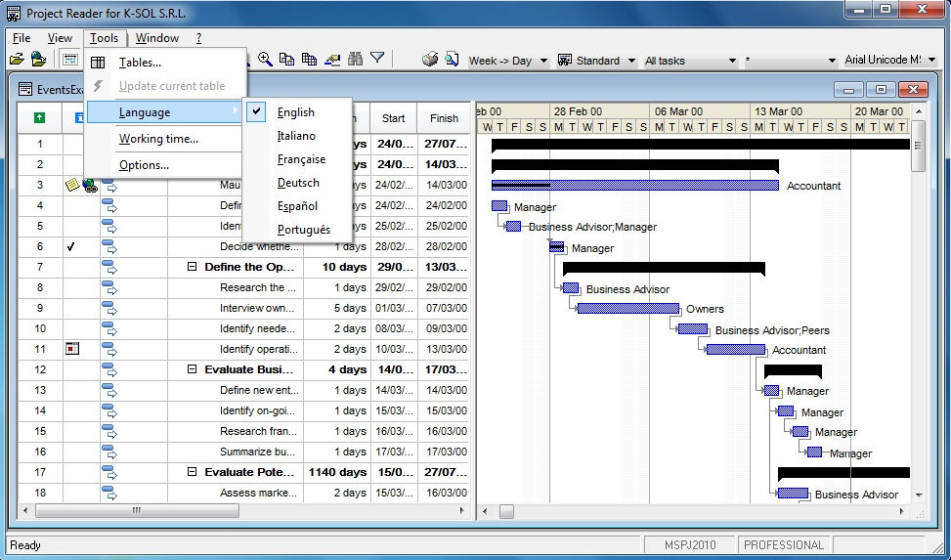This screenshot has height=560, width=951.
Task: Open the Arial Unicode font dropdown
Action: point(932,60)
